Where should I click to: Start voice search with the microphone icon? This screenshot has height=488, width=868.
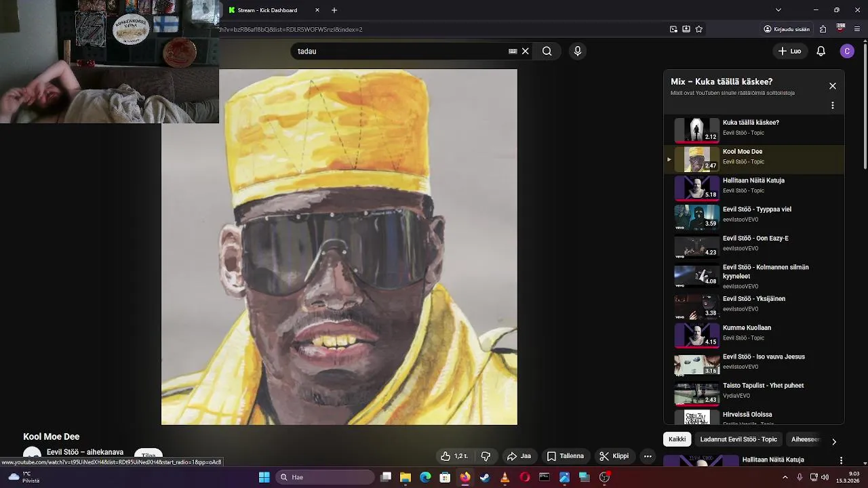(578, 51)
